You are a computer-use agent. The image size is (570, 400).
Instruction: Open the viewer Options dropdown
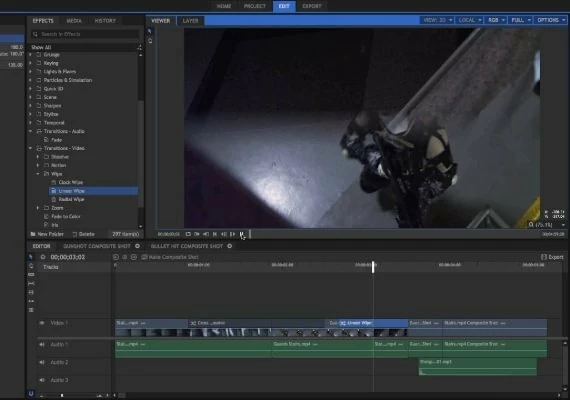(x=551, y=20)
